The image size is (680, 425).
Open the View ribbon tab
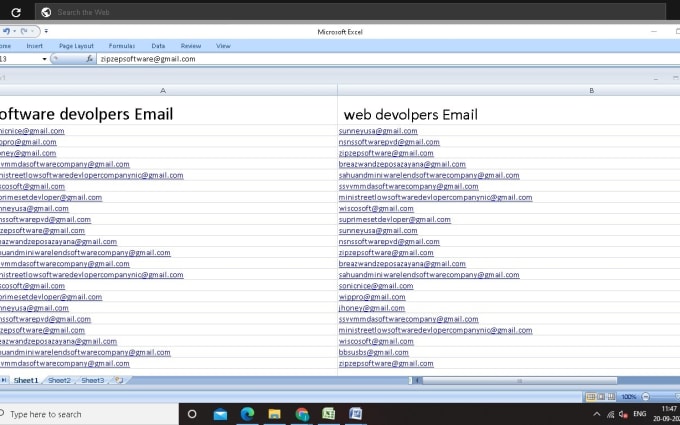[223, 46]
